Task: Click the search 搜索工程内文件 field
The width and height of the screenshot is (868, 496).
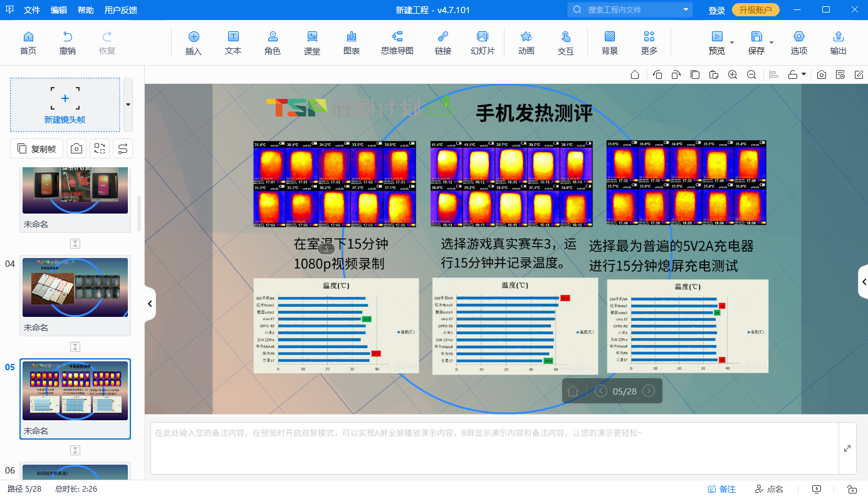Action: click(x=629, y=9)
